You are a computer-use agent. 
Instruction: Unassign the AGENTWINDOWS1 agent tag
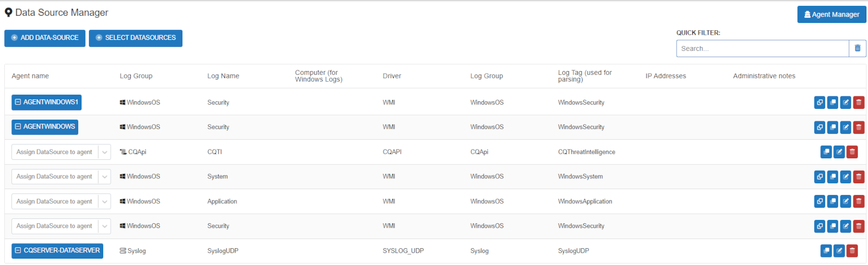(x=18, y=102)
